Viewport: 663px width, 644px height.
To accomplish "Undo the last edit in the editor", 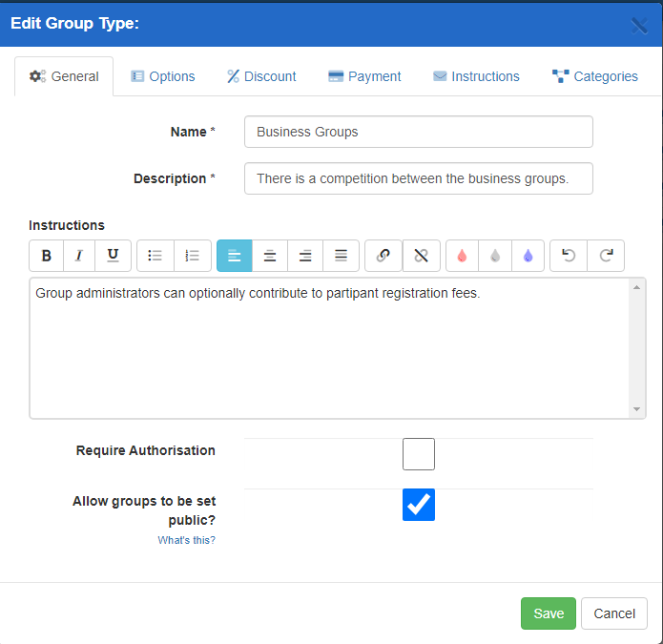I will point(569,256).
